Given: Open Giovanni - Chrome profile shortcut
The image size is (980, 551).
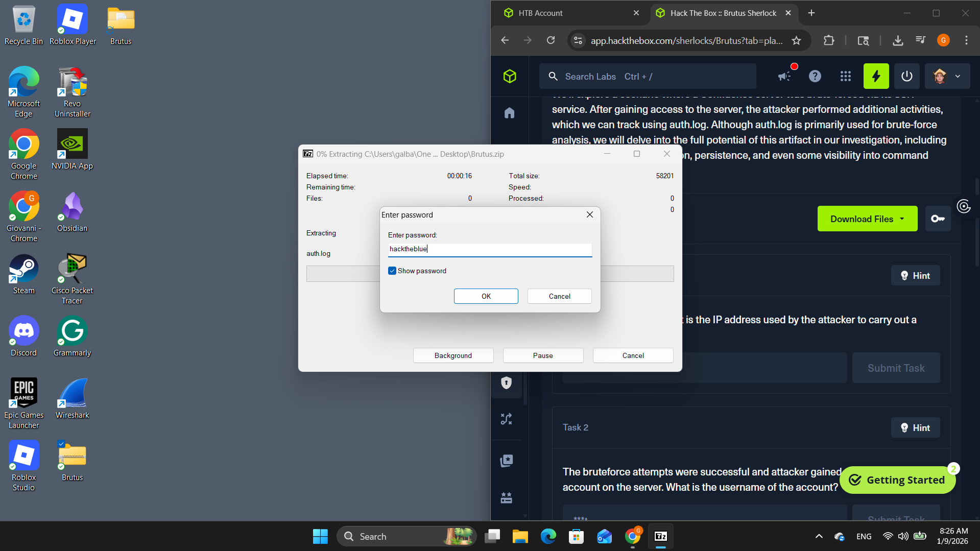Looking at the screenshot, I should [x=23, y=217].
